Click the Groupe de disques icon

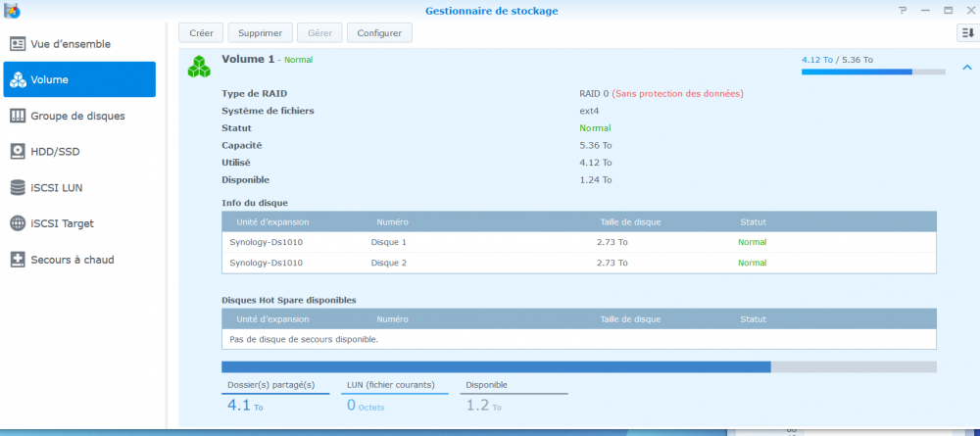tap(18, 116)
